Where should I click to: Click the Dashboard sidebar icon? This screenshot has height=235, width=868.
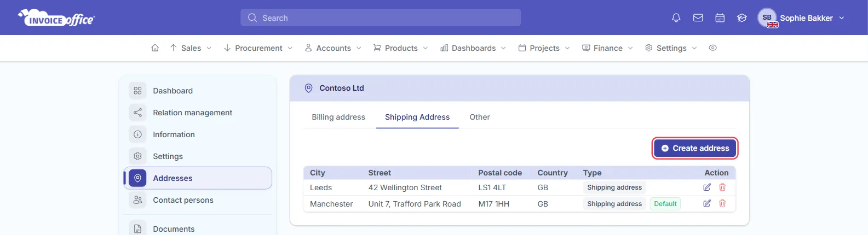[x=137, y=91]
